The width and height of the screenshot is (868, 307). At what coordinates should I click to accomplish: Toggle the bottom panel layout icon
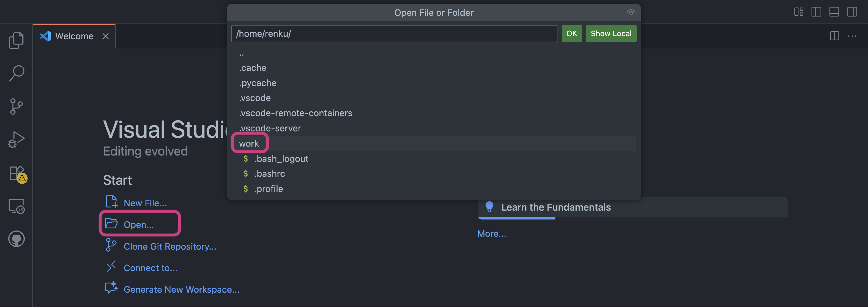(x=834, y=12)
